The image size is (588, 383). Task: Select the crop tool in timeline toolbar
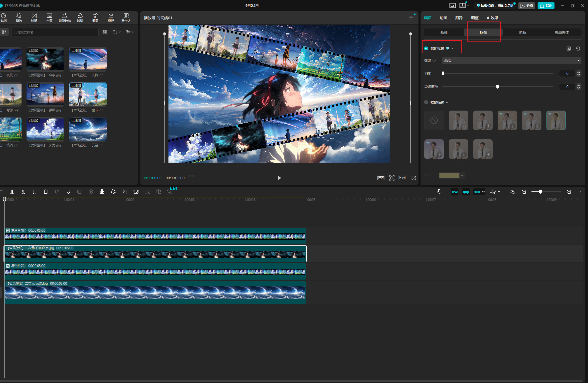124,192
